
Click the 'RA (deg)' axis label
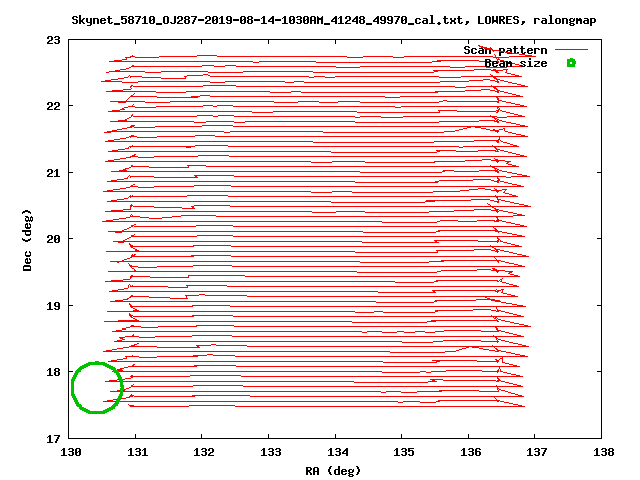click(x=333, y=471)
